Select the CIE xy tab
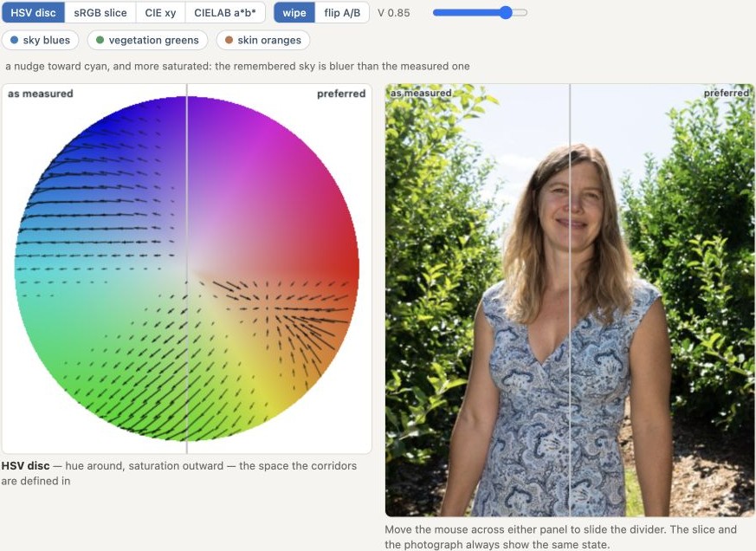 [160, 12]
